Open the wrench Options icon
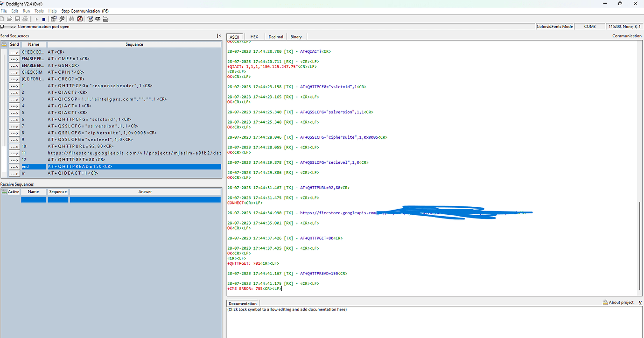Screen dimensions: 644x338 point(62,19)
